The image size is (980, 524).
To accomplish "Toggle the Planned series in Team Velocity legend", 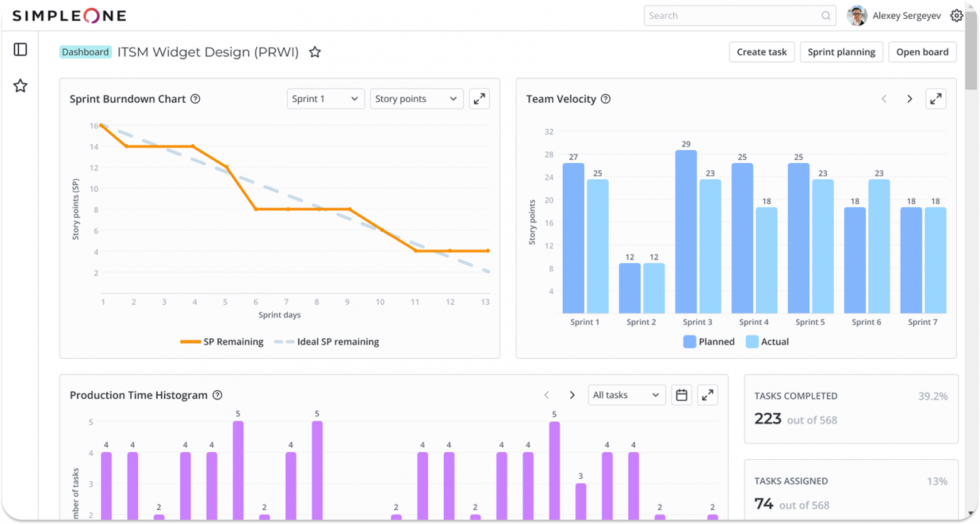I will [709, 341].
